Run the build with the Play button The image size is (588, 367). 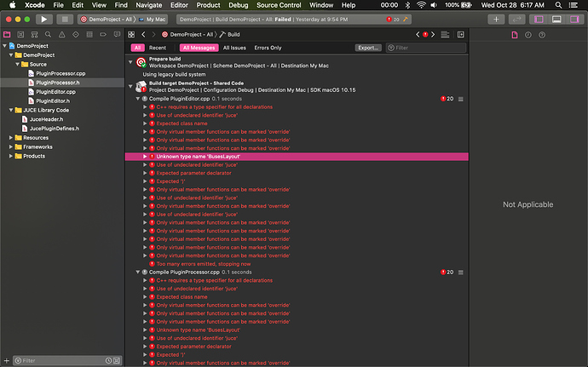point(43,19)
